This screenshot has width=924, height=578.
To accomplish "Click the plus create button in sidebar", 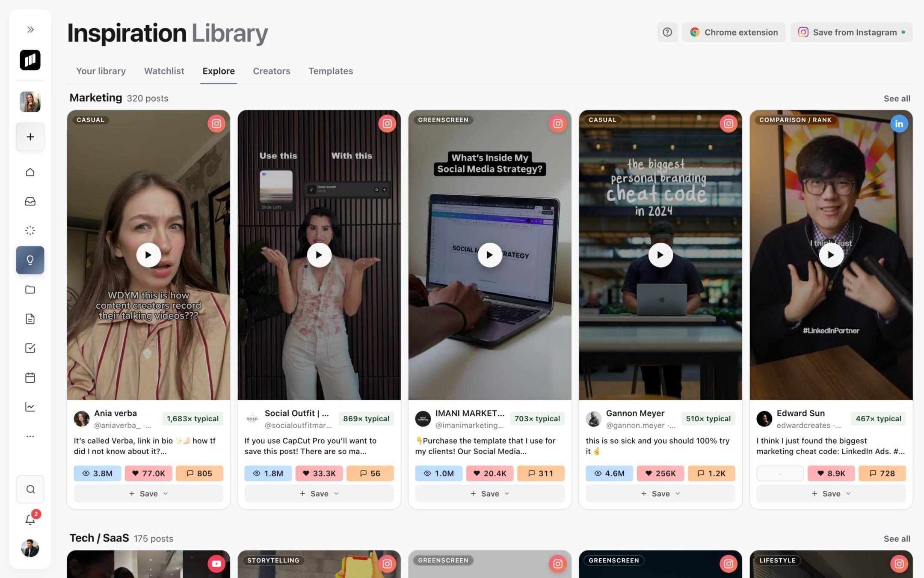I will coord(30,137).
